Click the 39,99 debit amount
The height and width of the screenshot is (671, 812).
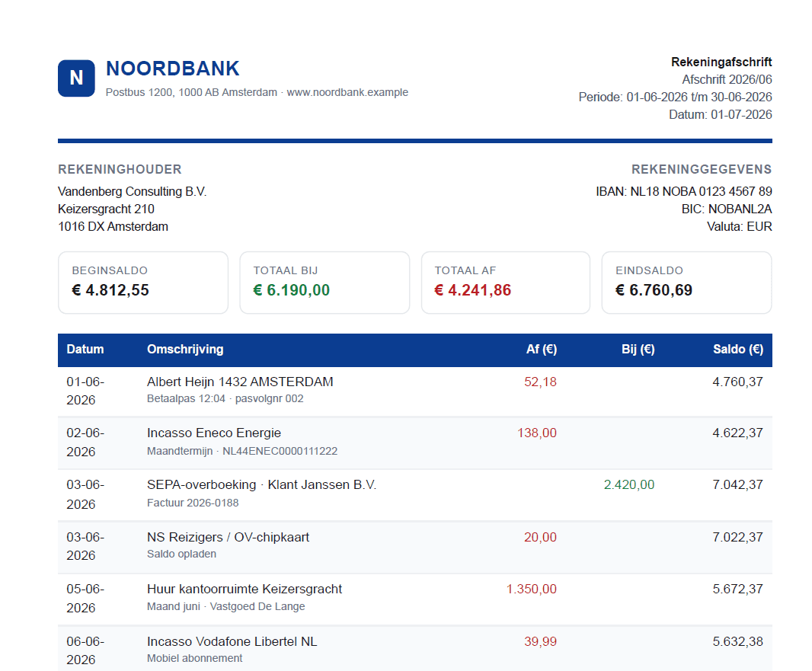540,642
